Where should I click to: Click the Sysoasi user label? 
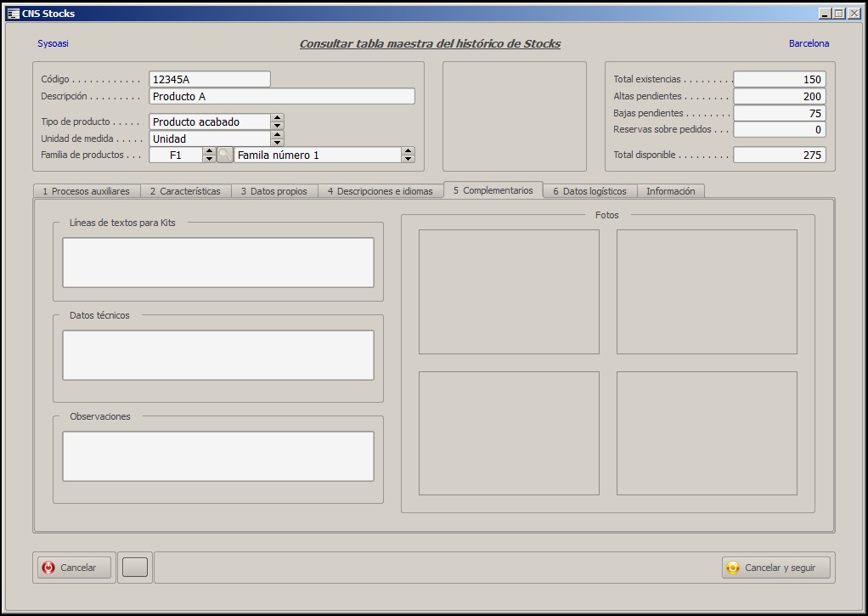pyautogui.click(x=54, y=43)
